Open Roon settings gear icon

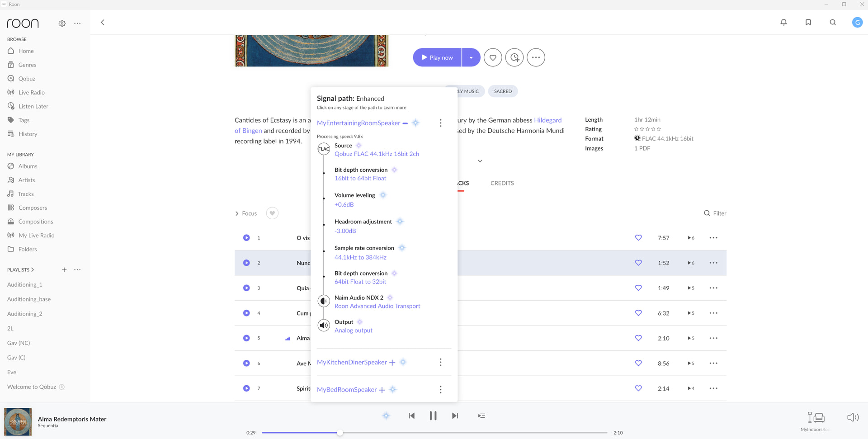click(x=62, y=23)
